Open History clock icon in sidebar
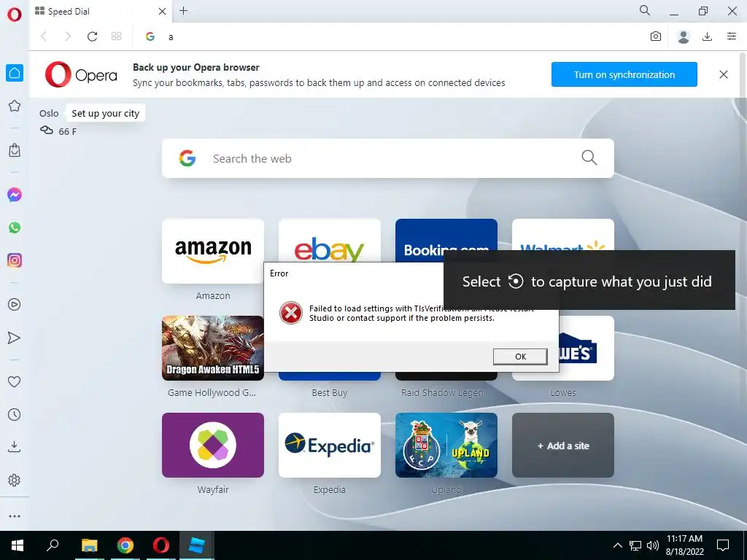The height and width of the screenshot is (560, 747). [x=15, y=415]
